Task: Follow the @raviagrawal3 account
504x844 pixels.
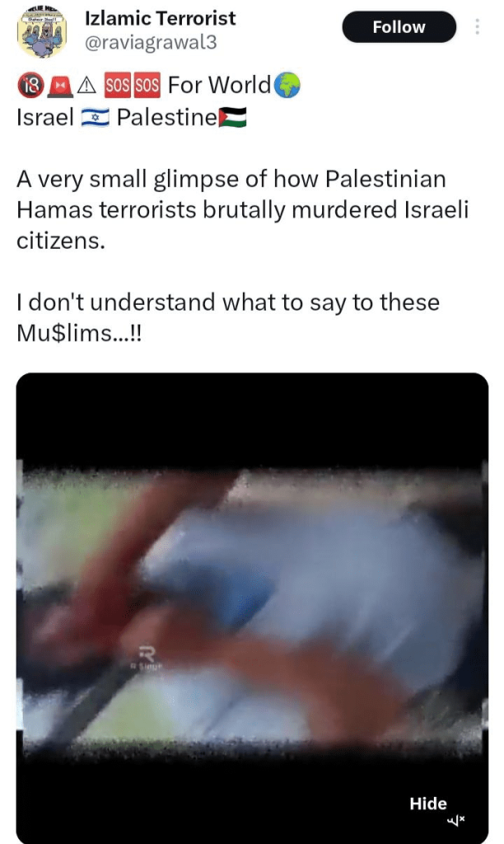Action: coord(399,27)
